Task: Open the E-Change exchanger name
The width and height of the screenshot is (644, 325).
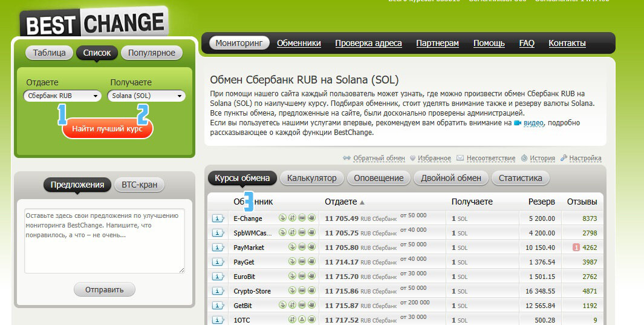Action: (x=248, y=218)
